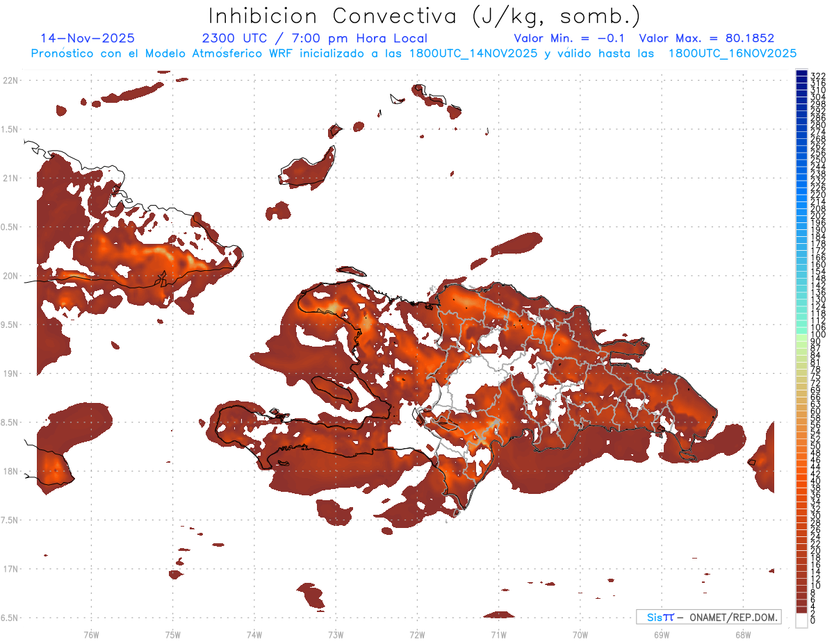Click the '7.5N' latitude label
Viewport: 834px width, 644px height.
click(10, 520)
